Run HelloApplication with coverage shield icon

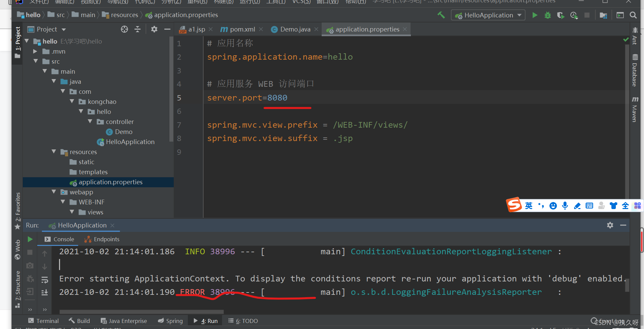[x=560, y=15]
